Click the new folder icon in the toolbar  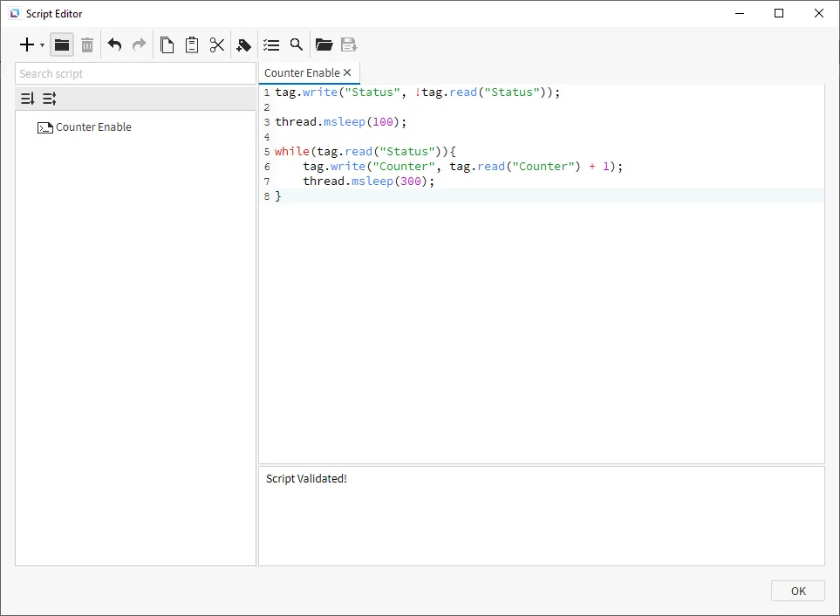(62, 44)
